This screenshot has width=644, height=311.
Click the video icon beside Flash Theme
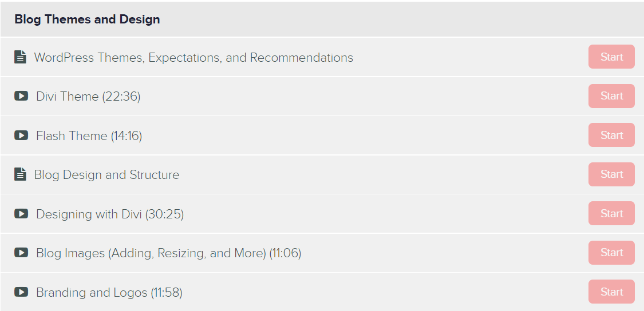(x=21, y=135)
